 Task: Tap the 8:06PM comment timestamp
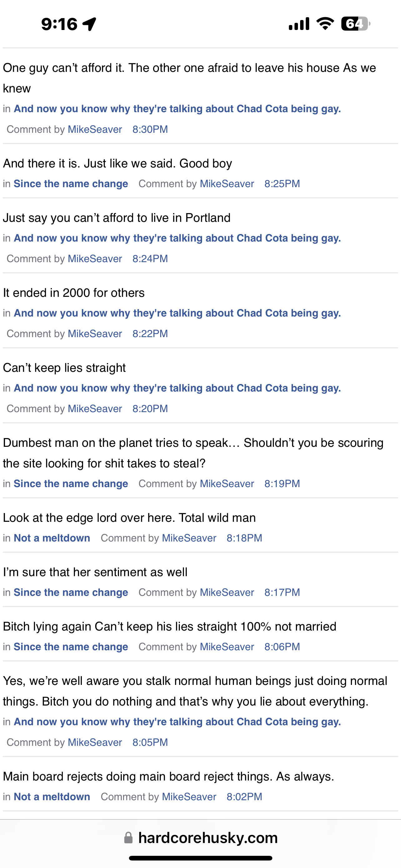pyautogui.click(x=282, y=646)
